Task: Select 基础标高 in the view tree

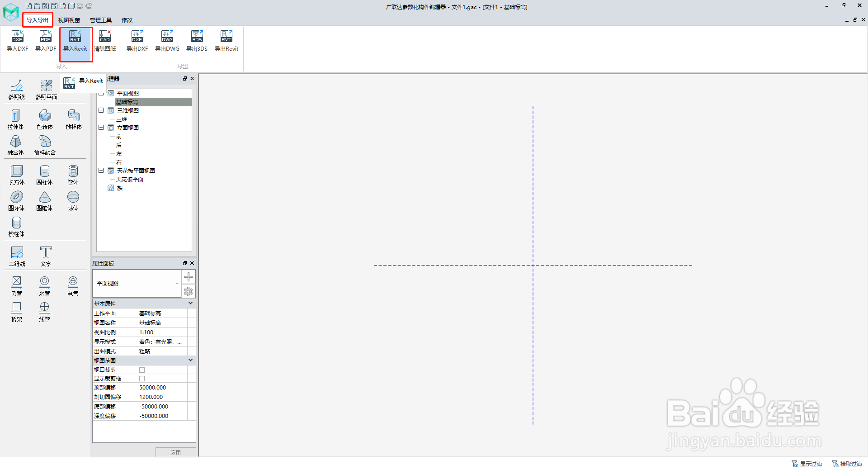Action: tap(127, 102)
